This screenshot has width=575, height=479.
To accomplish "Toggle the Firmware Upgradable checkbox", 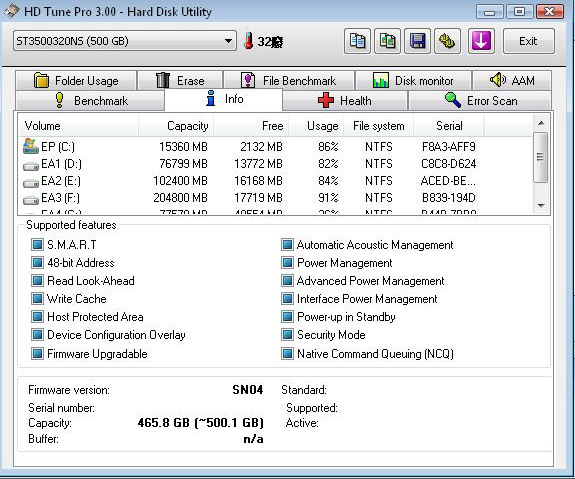I will [37, 354].
